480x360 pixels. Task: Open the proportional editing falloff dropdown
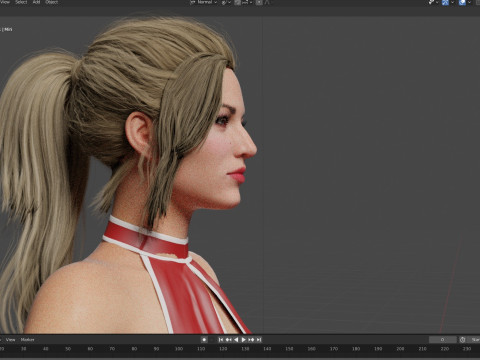click(267, 2)
